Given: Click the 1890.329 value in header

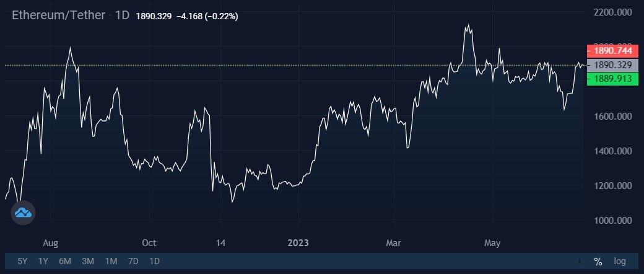Looking at the screenshot, I should [x=154, y=17].
